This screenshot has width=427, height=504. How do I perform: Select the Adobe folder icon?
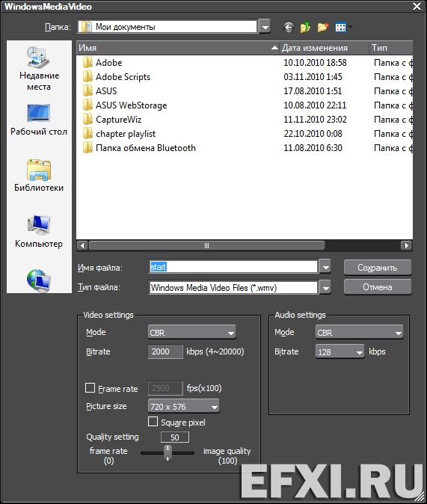coord(87,62)
